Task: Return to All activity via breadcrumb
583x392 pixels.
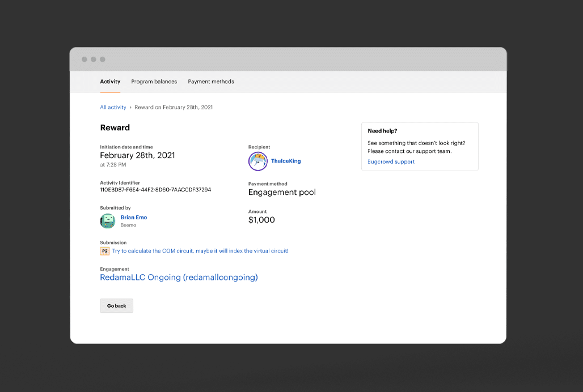Action: [113, 107]
